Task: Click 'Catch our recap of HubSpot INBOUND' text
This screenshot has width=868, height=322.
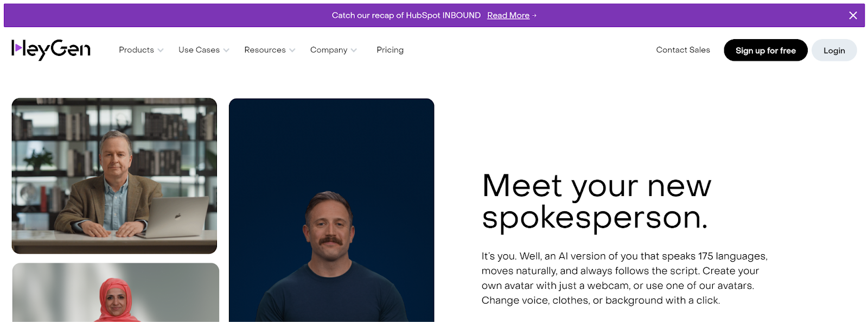Action: pyautogui.click(x=406, y=15)
